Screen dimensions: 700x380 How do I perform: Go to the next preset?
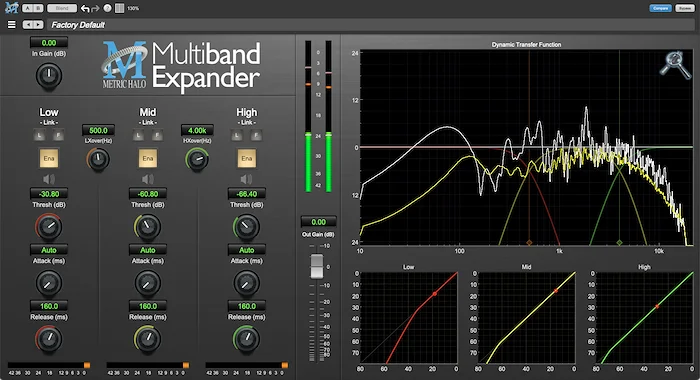[x=38, y=25]
